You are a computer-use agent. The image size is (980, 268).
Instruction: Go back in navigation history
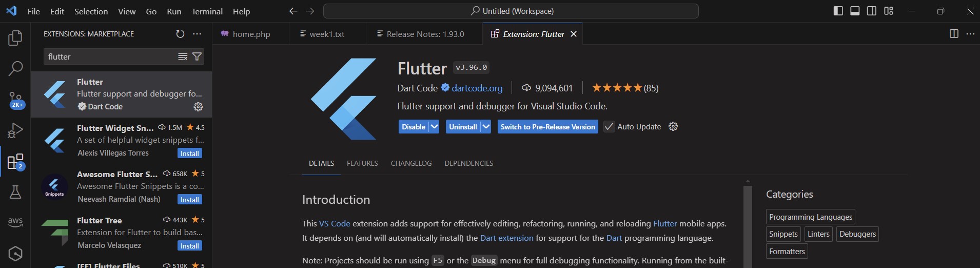click(x=293, y=11)
